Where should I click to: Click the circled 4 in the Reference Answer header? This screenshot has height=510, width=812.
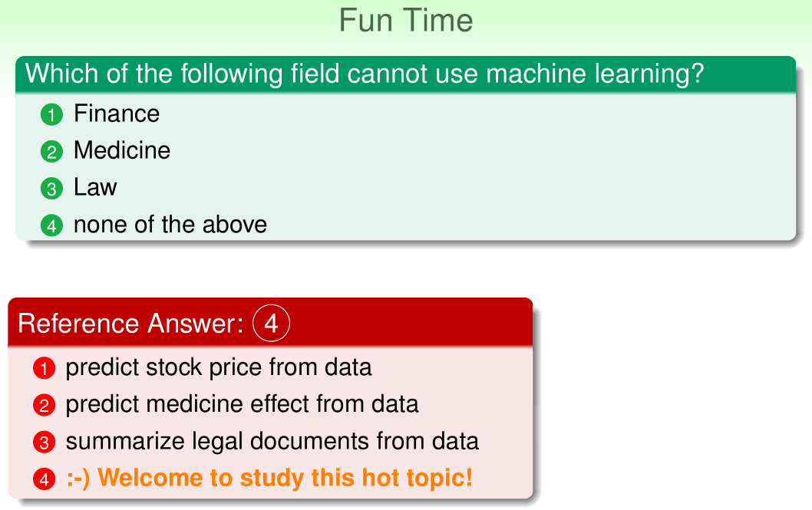[x=271, y=324]
